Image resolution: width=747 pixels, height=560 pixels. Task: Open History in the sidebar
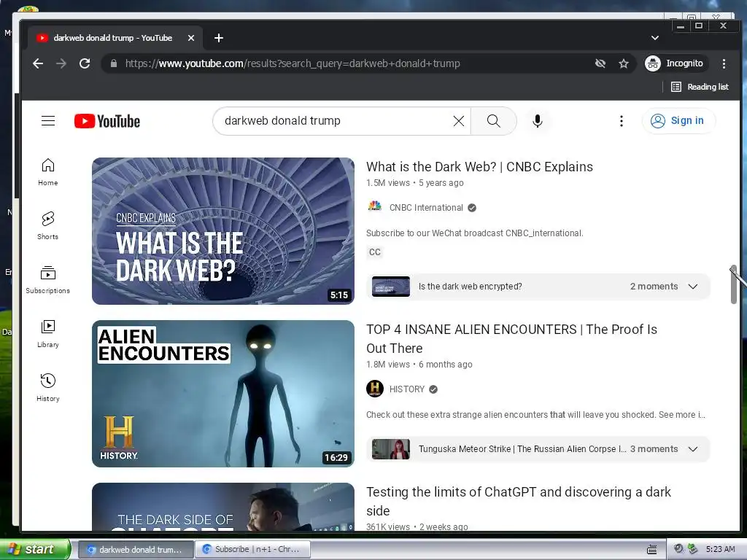coord(48,388)
